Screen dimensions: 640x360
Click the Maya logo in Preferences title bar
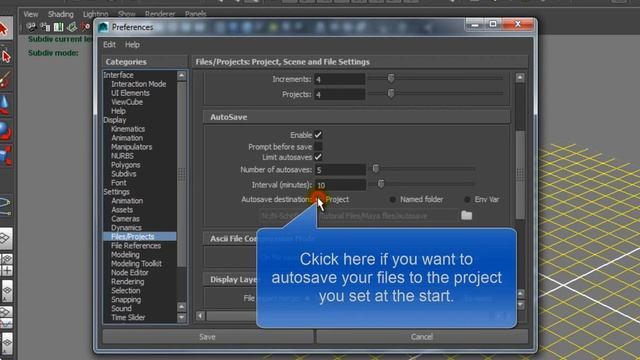click(x=103, y=27)
